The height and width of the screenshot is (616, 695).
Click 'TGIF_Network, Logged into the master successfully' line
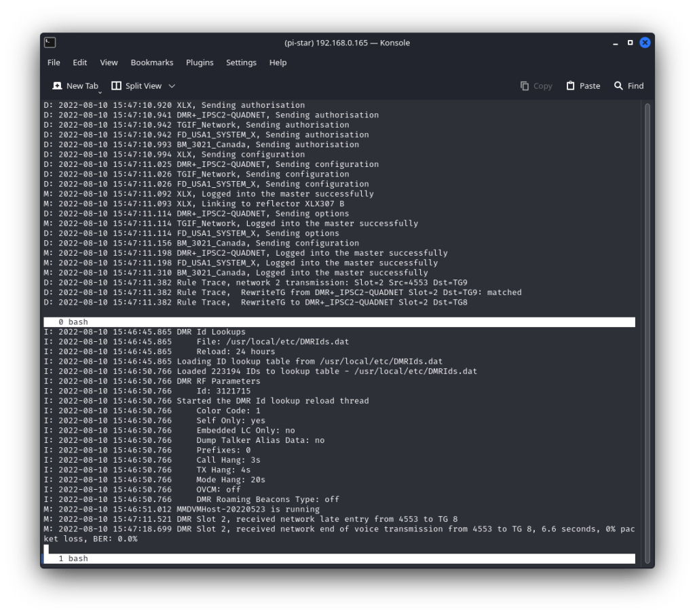231,223
